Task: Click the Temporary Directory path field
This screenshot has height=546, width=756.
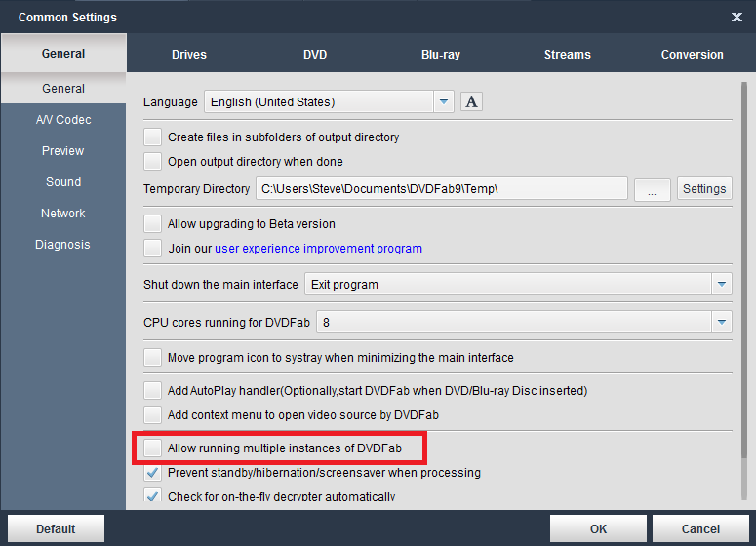Action: [x=441, y=188]
